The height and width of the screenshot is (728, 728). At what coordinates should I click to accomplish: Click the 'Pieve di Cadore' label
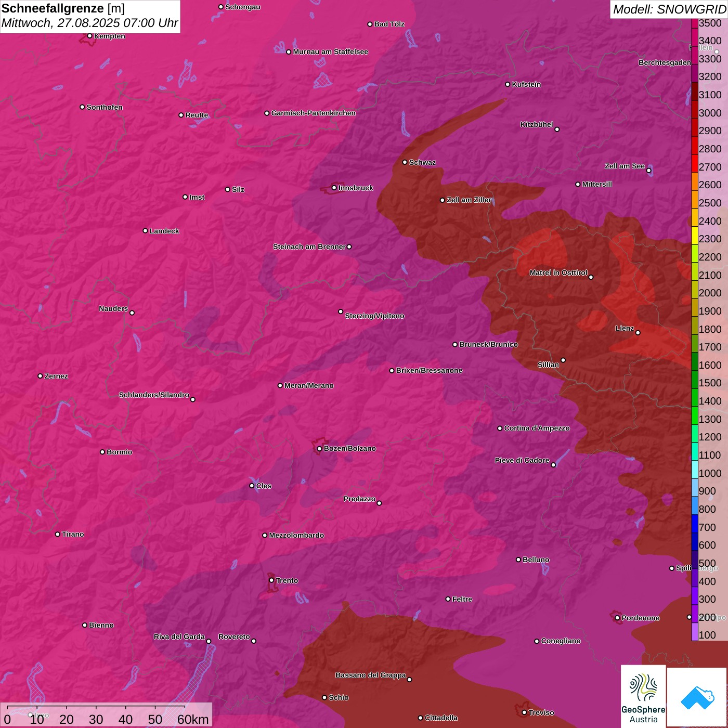[x=522, y=460]
